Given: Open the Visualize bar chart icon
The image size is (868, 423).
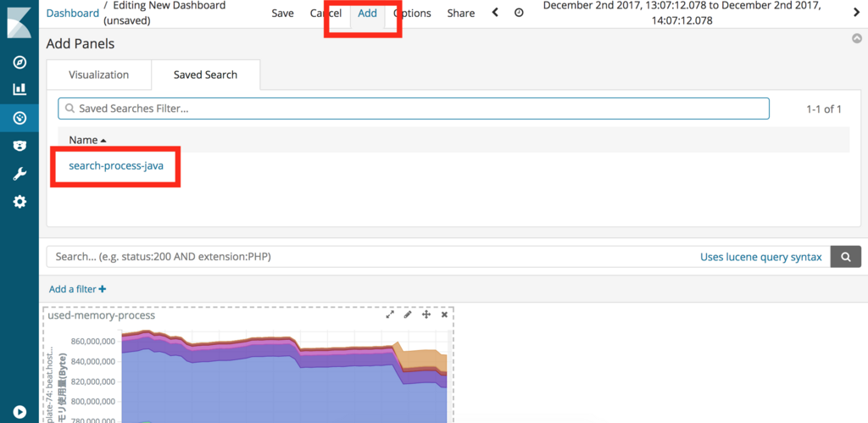Looking at the screenshot, I should click(19, 89).
